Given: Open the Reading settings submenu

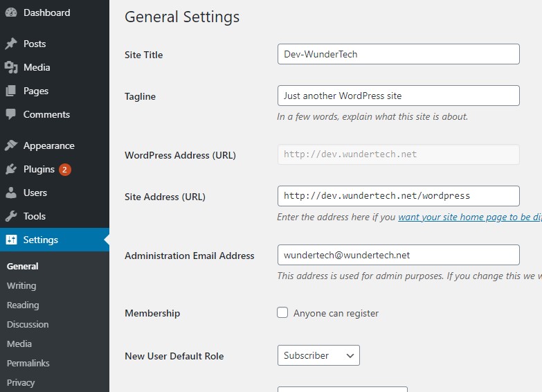Looking at the screenshot, I should (x=23, y=305).
